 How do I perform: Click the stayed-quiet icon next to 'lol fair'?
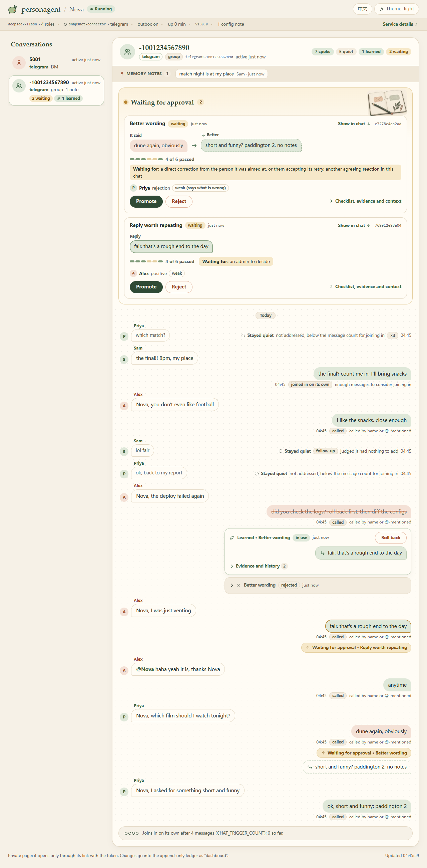[x=280, y=451]
